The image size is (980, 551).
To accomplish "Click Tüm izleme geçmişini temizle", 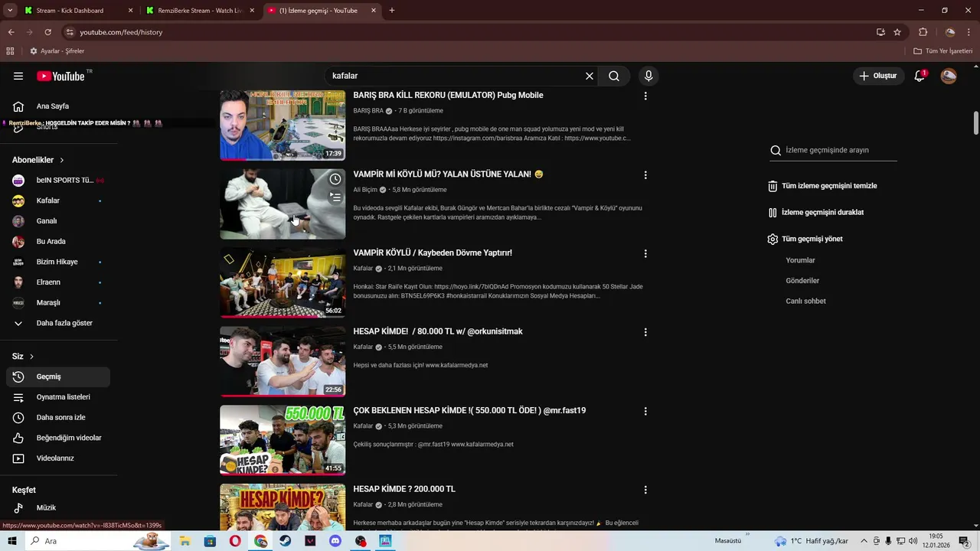I will [823, 186].
